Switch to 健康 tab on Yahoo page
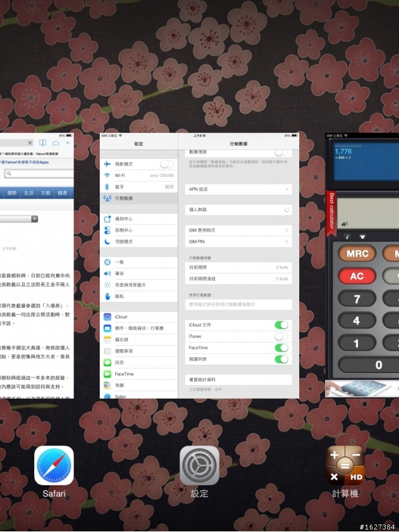The height and width of the screenshot is (532, 399). pyautogui.click(x=62, y=192)
